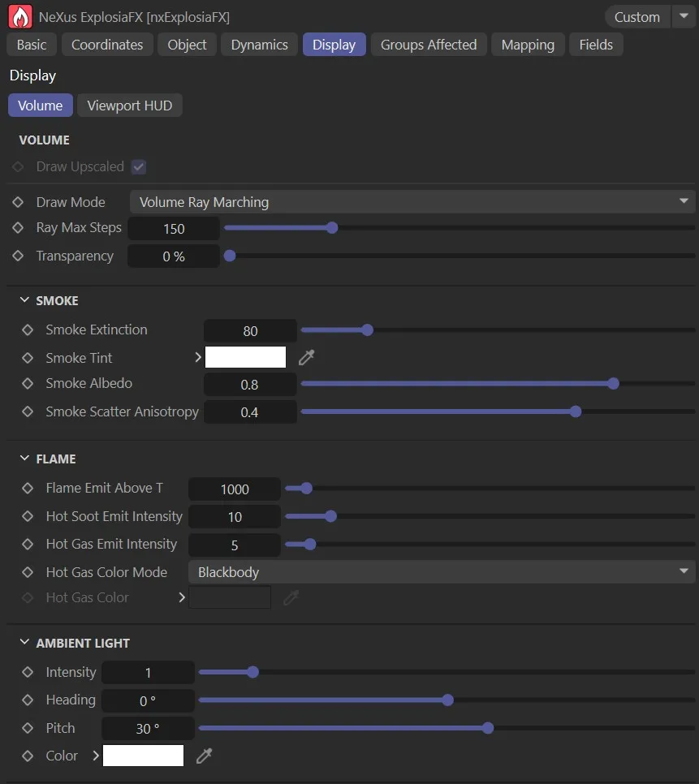The height and width of the screenshot is (784, 699).
Task: Click the Viewport HUD button
Action: pyautogui.click(x=129, y=105)
